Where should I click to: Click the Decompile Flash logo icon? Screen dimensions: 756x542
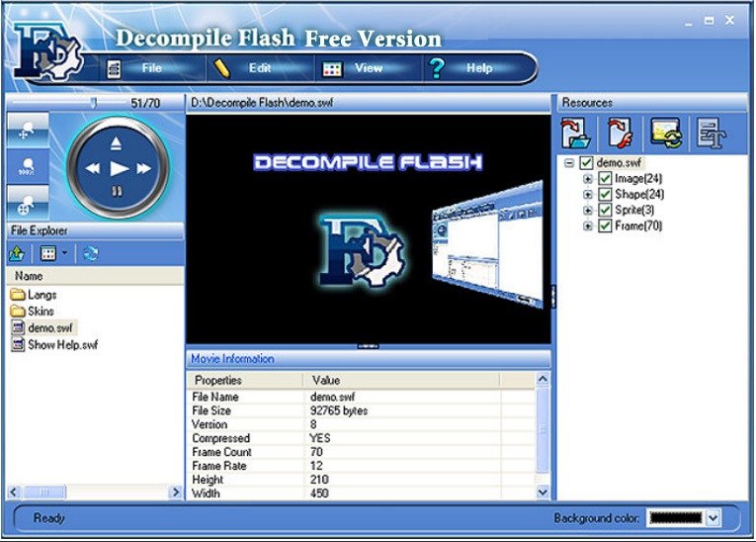[x=46, y=51]
